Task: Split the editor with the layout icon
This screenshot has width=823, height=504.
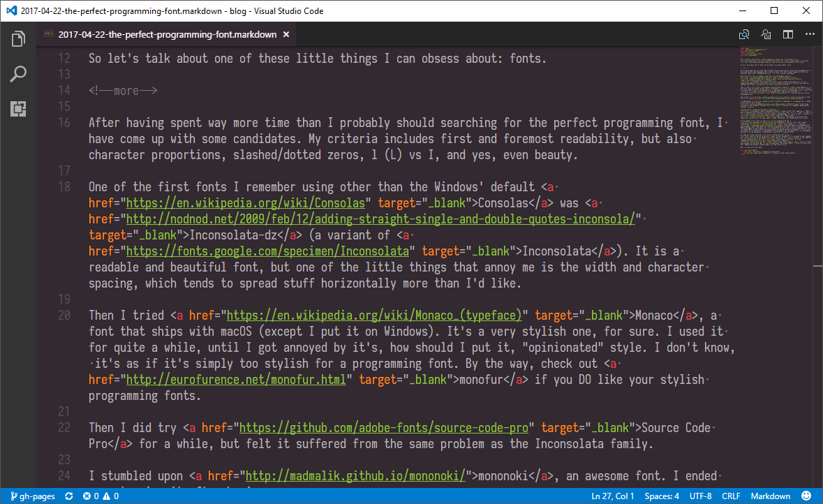Action: [x=788, y=34]
